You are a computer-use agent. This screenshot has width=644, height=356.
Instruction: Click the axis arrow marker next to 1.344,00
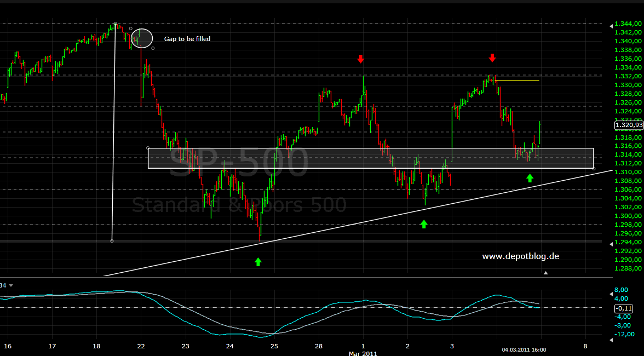click(611, 24)
